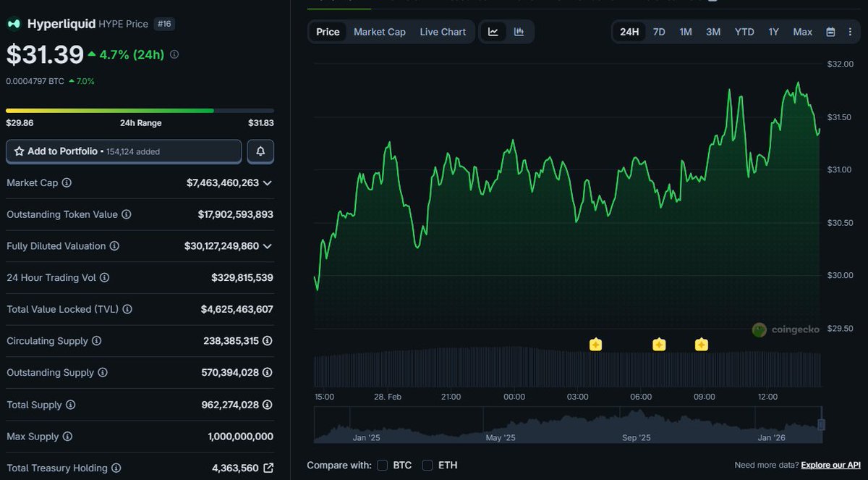This screenshot has width=868, height=480.
Task: Click the $17,902,593,893 outstanding token value
Action: [236, 215]
